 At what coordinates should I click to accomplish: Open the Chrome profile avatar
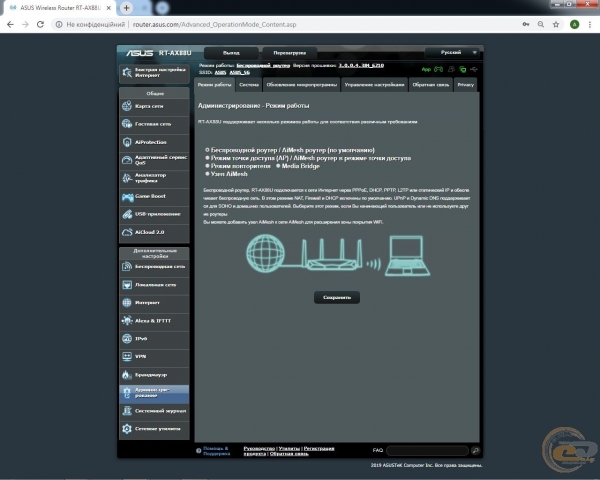coord(574,24)
